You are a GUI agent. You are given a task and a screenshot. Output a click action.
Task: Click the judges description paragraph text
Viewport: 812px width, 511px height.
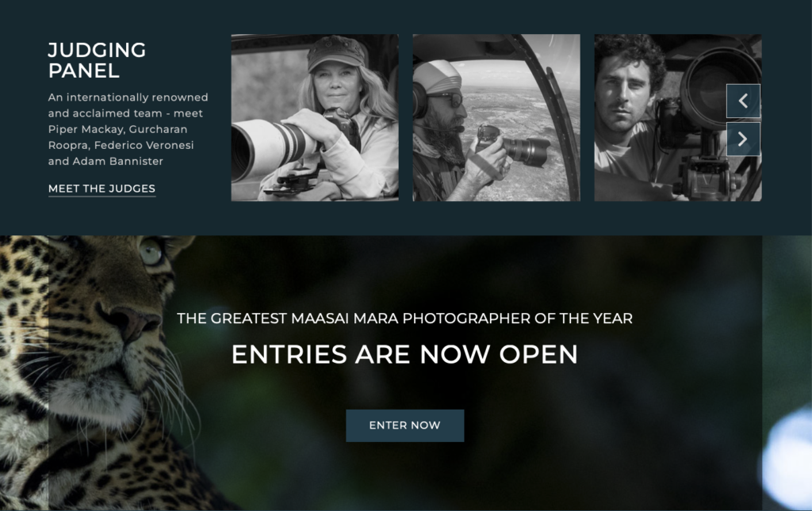tap(128, 129)
